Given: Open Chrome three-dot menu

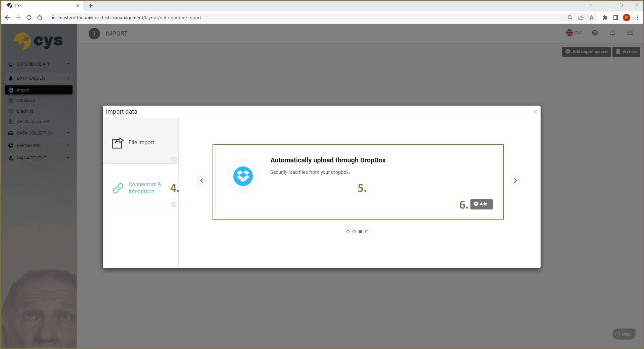Looking at the screenshot, I should point(637,17).
